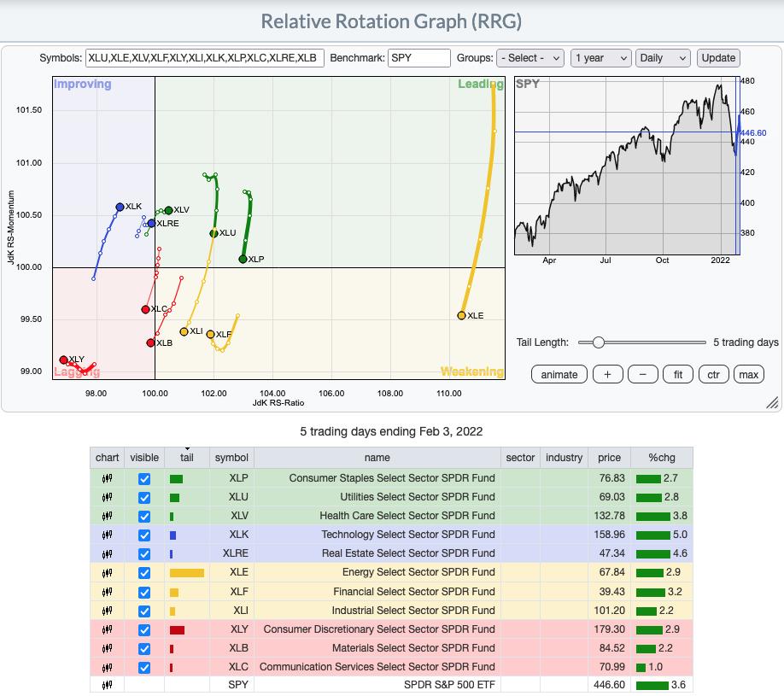The image size is (784, 696).
Task: Click the XLY red tail swatch
Action: tap(177, 630)
